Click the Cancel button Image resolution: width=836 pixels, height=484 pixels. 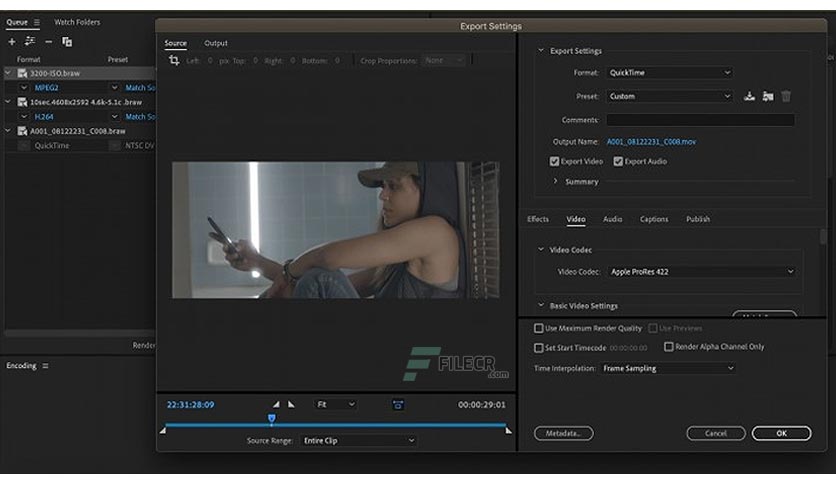coord(716,433)
